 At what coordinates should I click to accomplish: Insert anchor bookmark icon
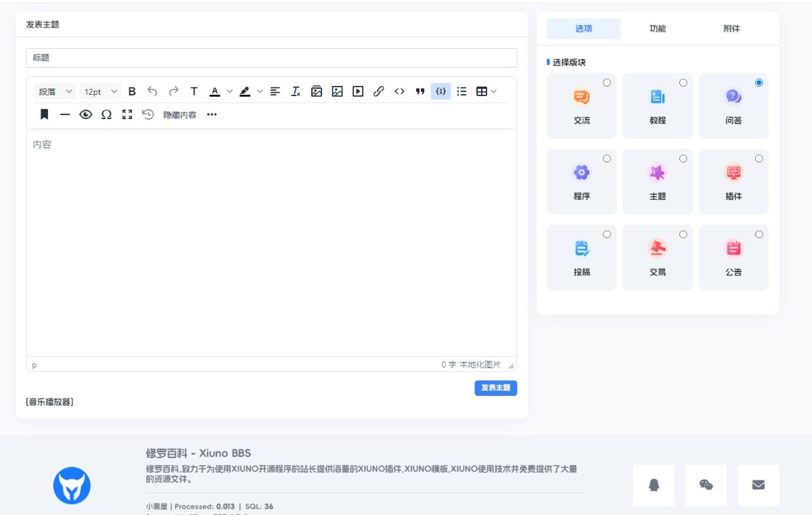[x=45, y=114]
